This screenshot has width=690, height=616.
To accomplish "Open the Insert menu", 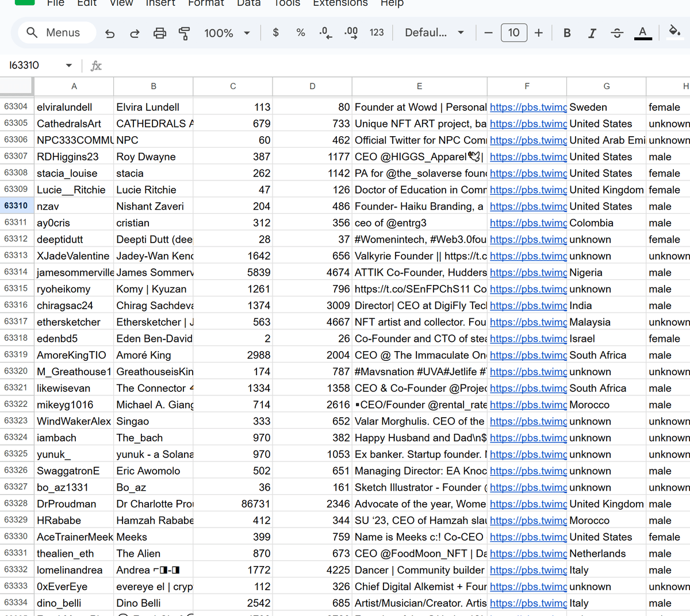I will coord(160,3).
